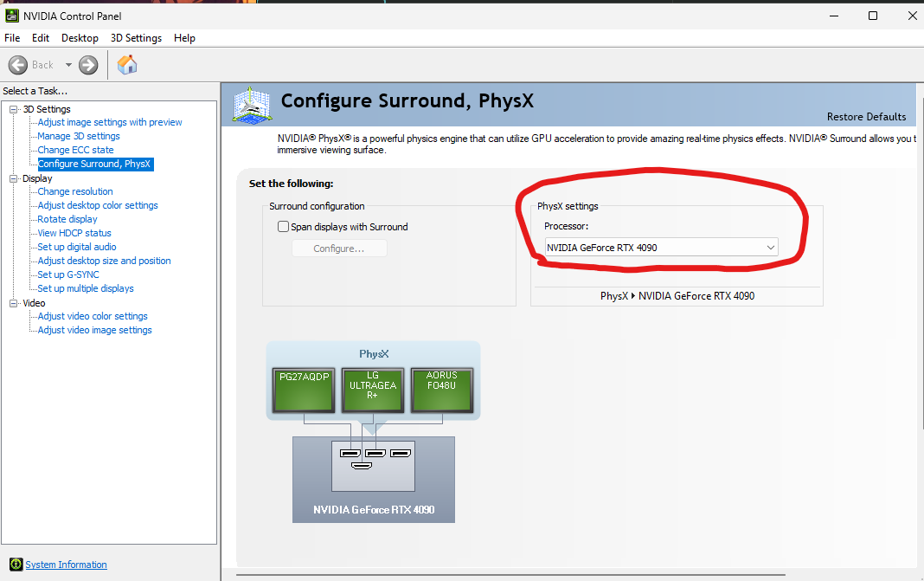This screenshot has width=924, height=581.
Task: Go to the Home page icon
Action: (x=126, y=65)
